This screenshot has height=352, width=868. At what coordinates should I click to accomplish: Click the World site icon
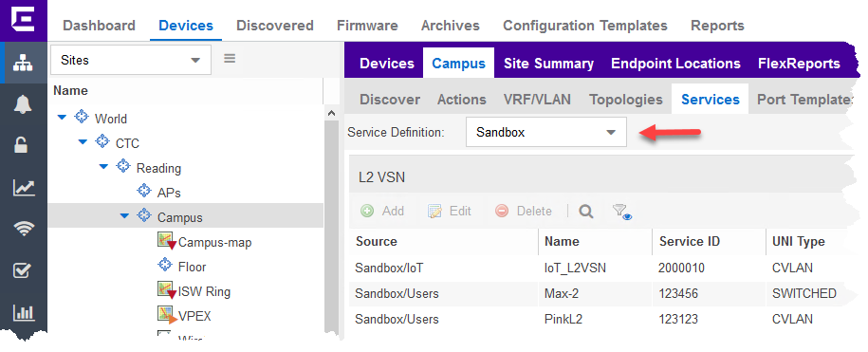point(82,118)
